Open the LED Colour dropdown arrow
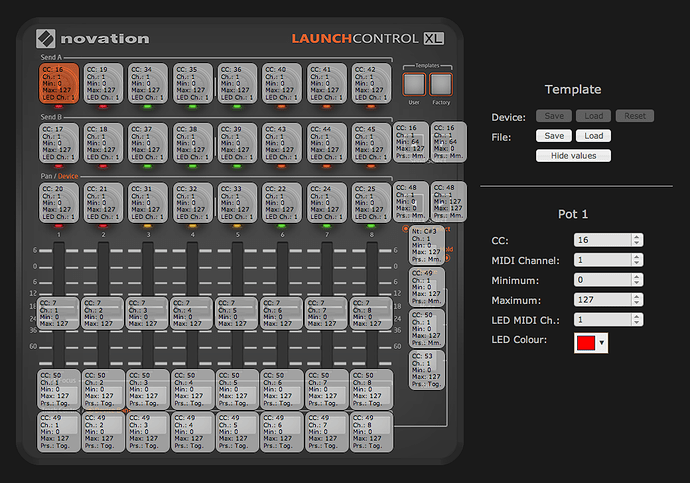The width and height of the screenshot is (690, 483). coord(602,343)
